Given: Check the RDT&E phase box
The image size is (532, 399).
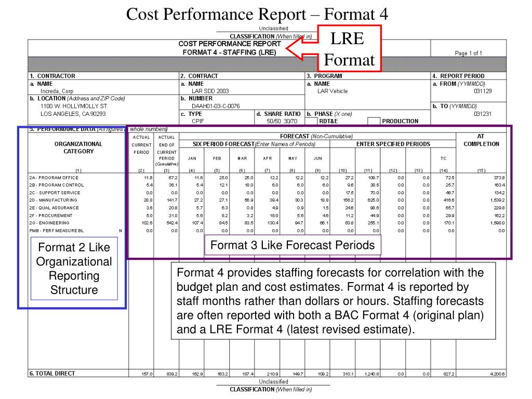Looking at the screenshot, I should [x=311, y=121].
